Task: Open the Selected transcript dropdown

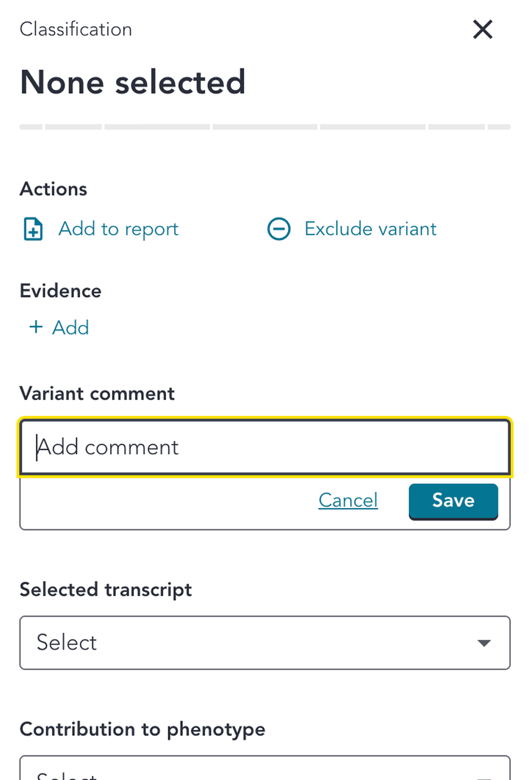Action: click(x=265, y=643)
